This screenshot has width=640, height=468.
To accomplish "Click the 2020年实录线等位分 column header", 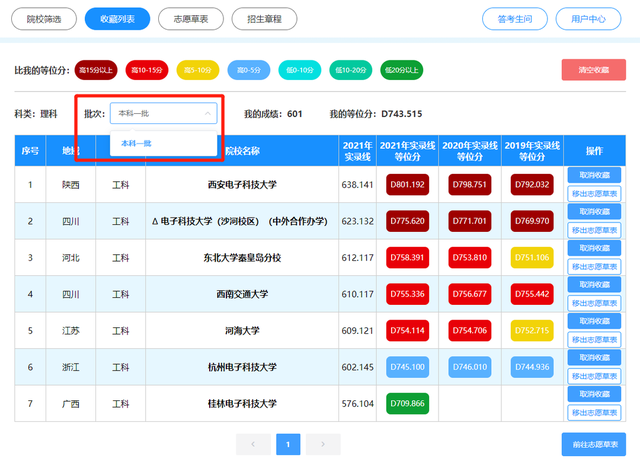I will [470, 151].
